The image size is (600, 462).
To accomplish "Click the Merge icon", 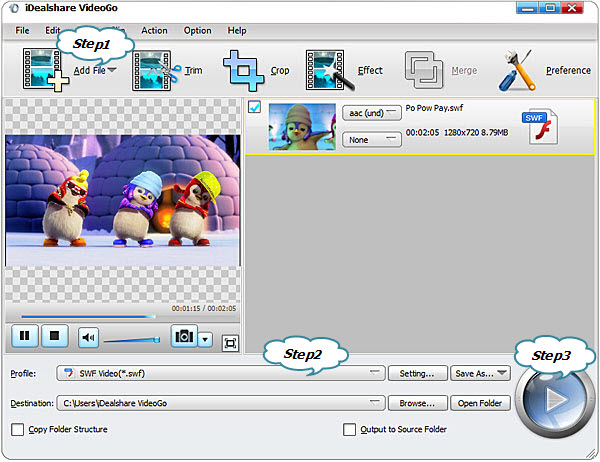I will tap(424, 70).
